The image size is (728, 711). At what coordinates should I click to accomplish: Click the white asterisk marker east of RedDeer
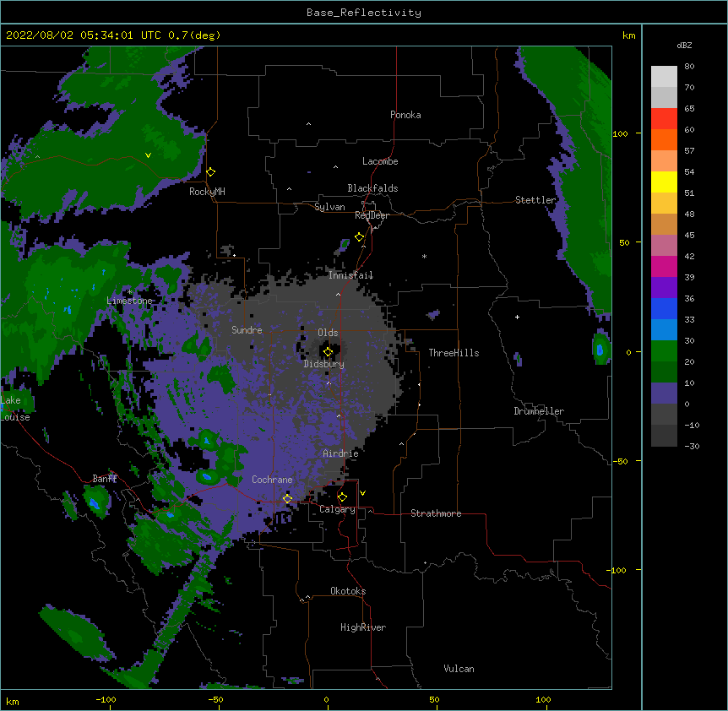[x=424, y=256]
